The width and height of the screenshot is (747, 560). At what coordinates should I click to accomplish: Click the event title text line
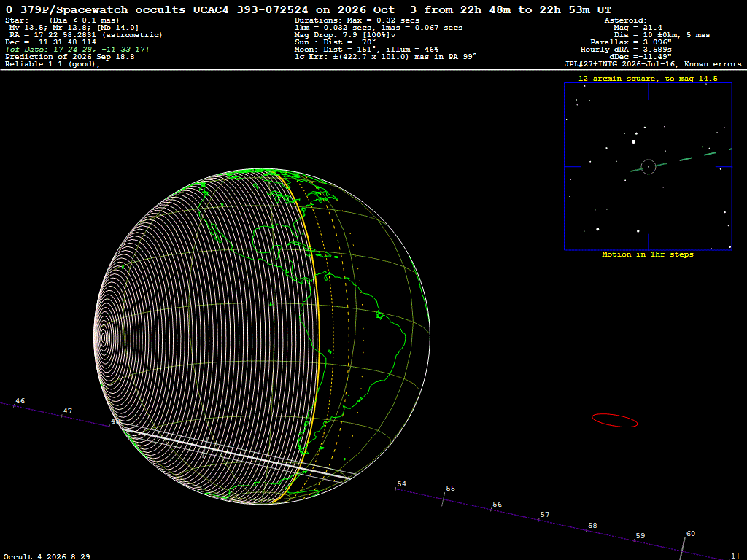point(309,9)
